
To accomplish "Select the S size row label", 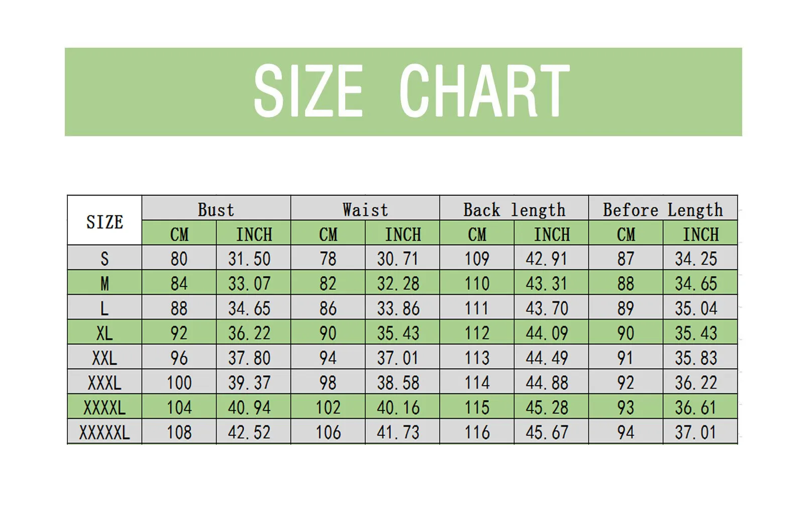I will tap(105, 258).
